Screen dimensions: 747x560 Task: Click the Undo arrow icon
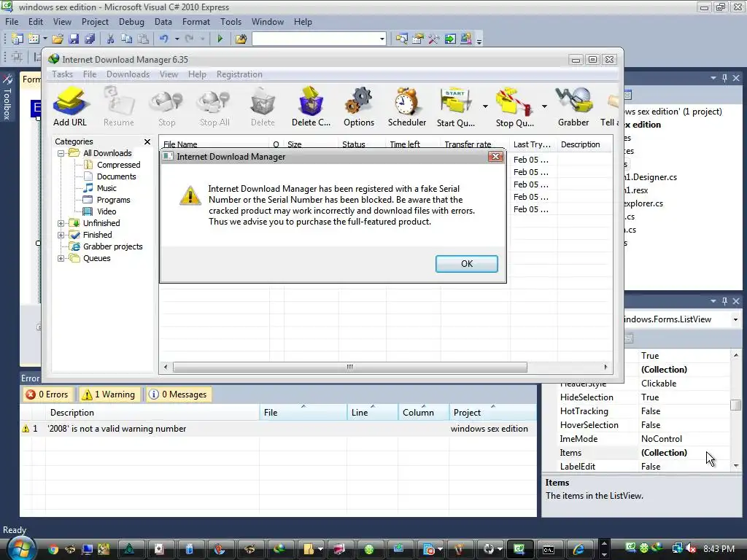[164, 39]
